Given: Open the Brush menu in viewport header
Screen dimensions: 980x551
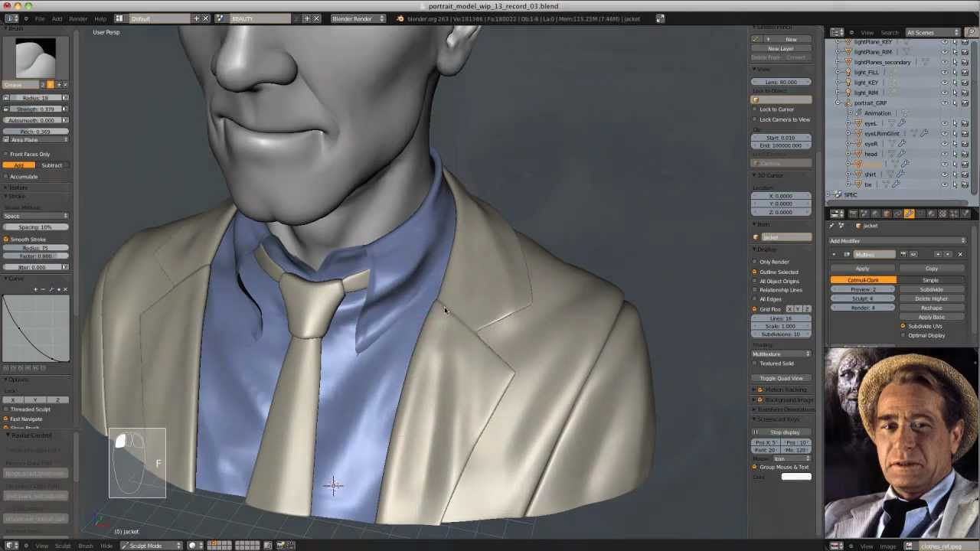Looking at the screenshot, I should tap(85, 546).
